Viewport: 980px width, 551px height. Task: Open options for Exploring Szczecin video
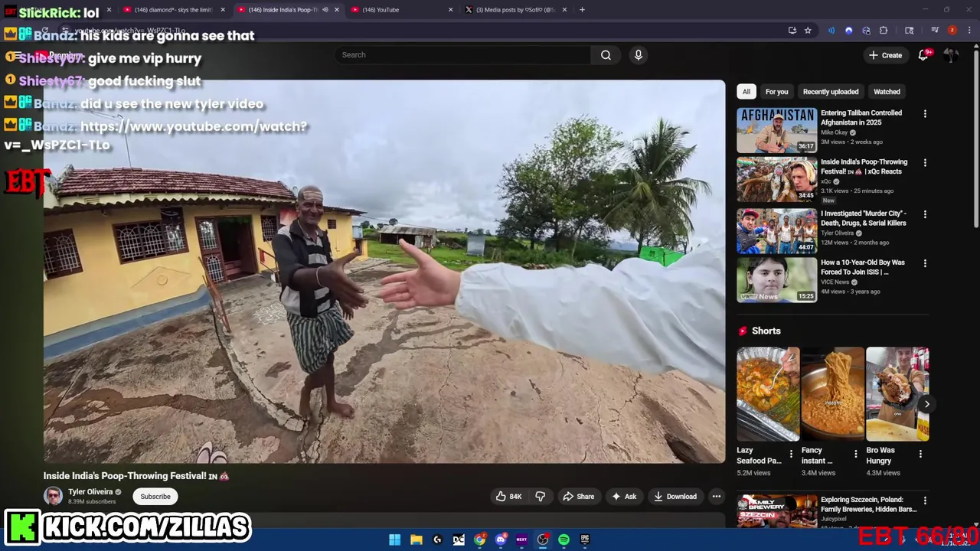[x=925, y=500]
